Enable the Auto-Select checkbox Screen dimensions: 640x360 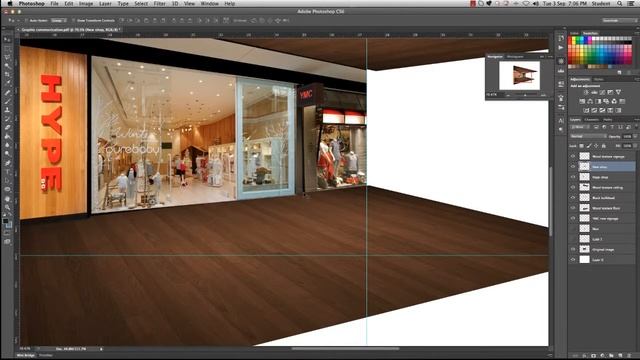27,20
